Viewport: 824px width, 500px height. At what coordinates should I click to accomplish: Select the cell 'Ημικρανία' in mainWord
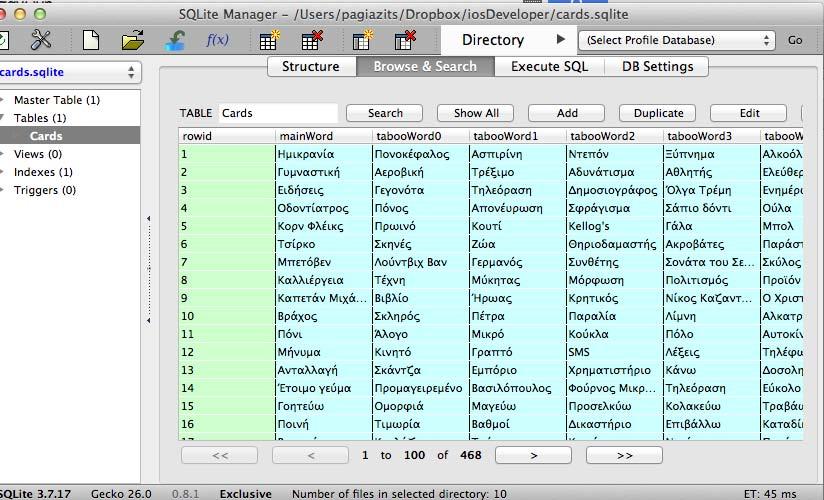(x=324, y=154)
